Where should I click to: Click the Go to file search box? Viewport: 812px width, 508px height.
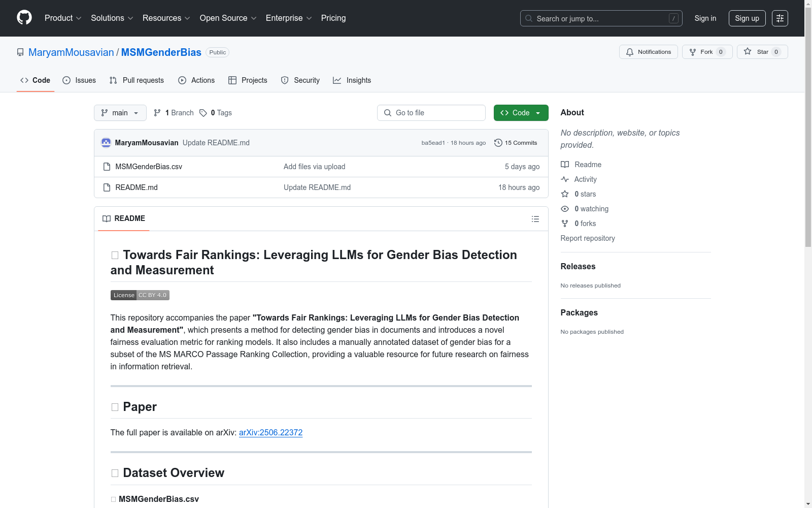click(x=431, y=113)
